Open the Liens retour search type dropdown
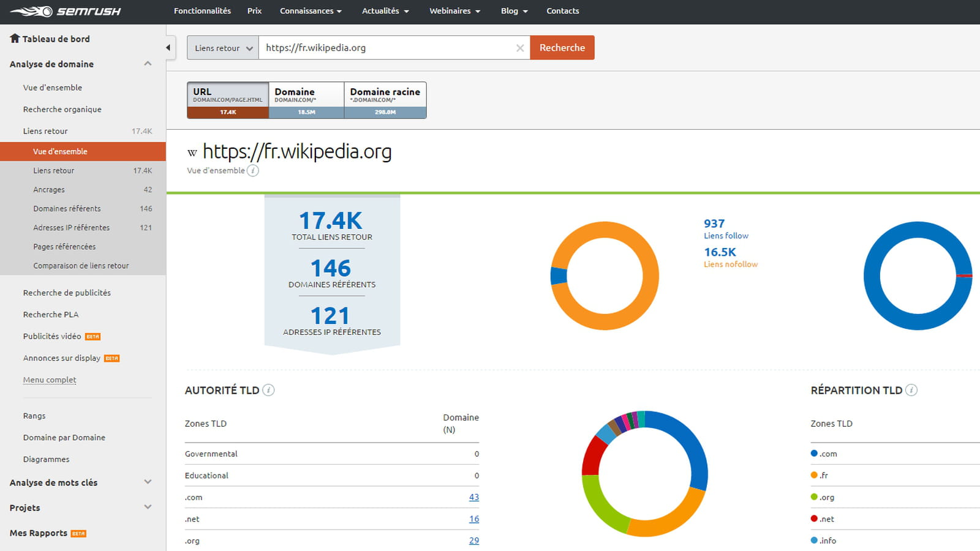The height and width of the screenshot is (551, 980). pos(223,48)
